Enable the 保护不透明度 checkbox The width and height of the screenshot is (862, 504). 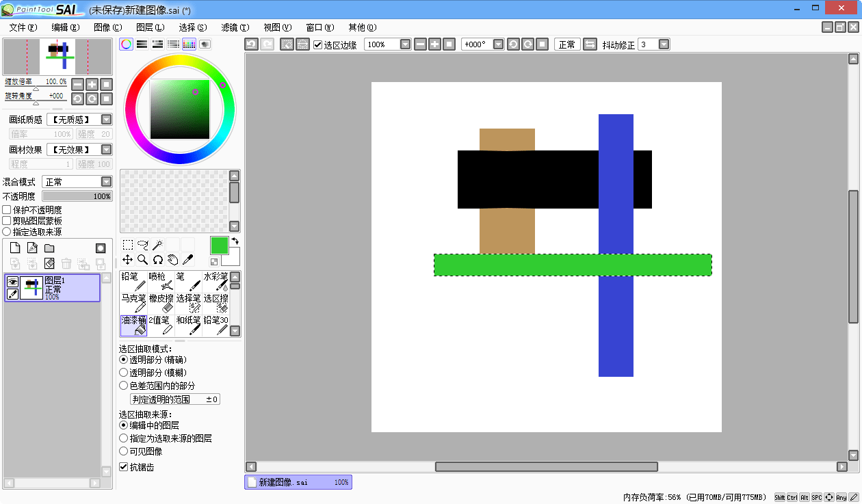pos(7,209)
